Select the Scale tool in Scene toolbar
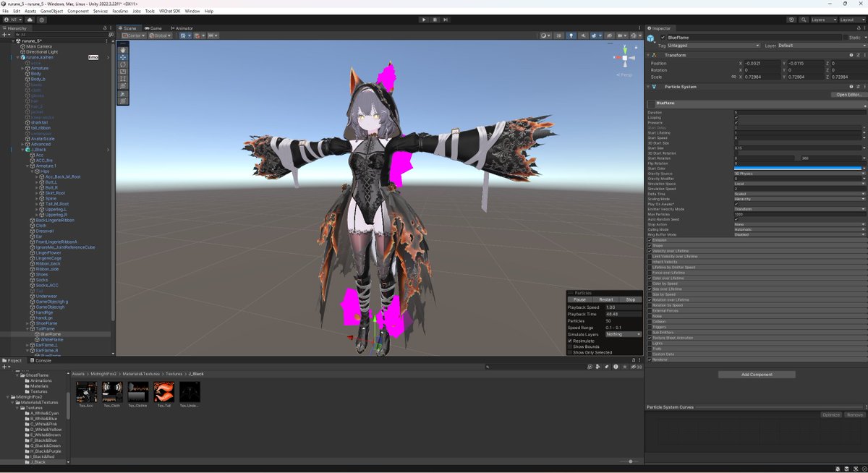 (123, 72)
